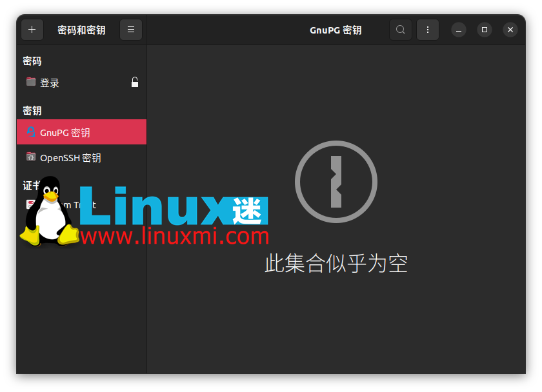Click the OpenSSH folder icon
Image resolution: width=542 pixels, height=392 pixels.
[x=31, y=157]
